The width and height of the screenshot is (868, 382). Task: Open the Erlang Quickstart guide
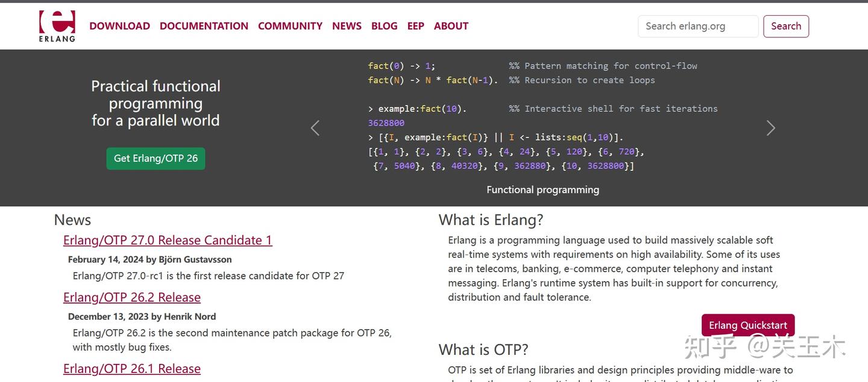pyautogui.click(x=747, y=325)
